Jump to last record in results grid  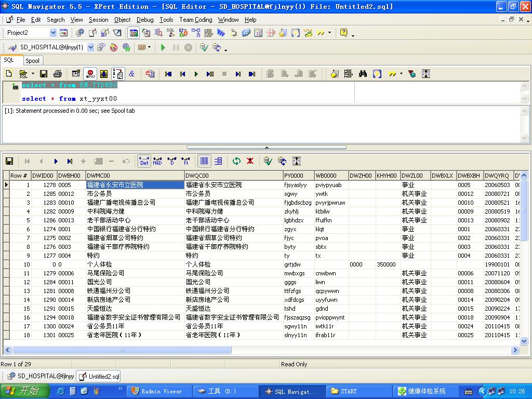[70, 162]
